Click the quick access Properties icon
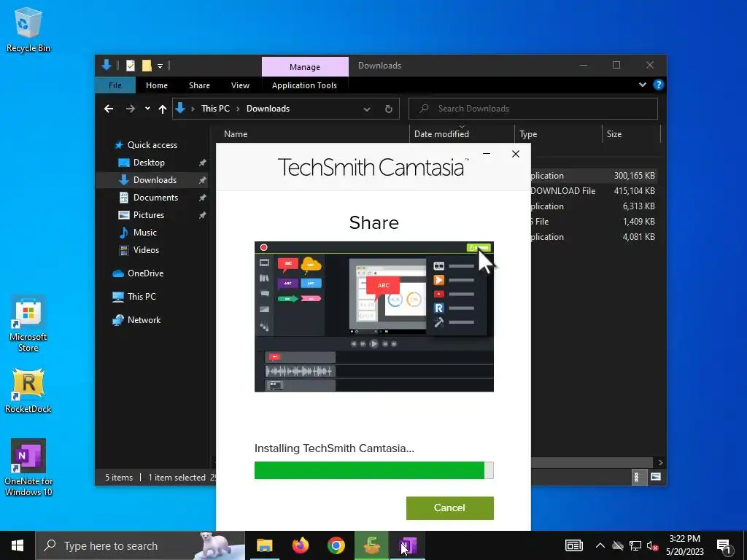The width and height of the screenshot is (747, 560). tap(131, 66)
